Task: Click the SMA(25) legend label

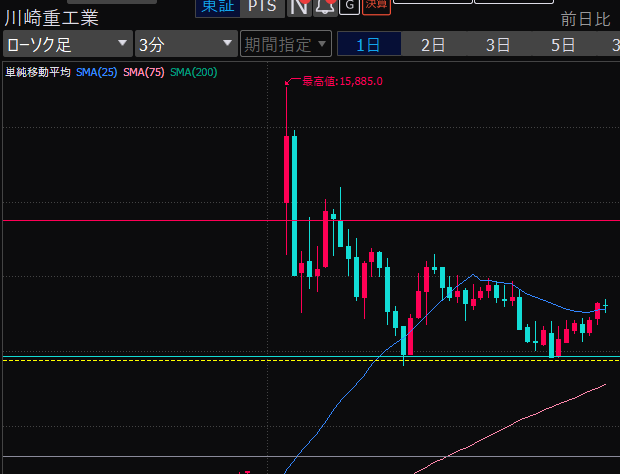Action: [x=97, y=72]
